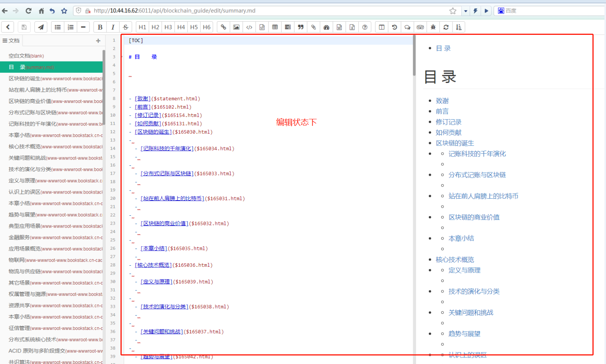Bookmark page with address bar star

tap(453, 11)
